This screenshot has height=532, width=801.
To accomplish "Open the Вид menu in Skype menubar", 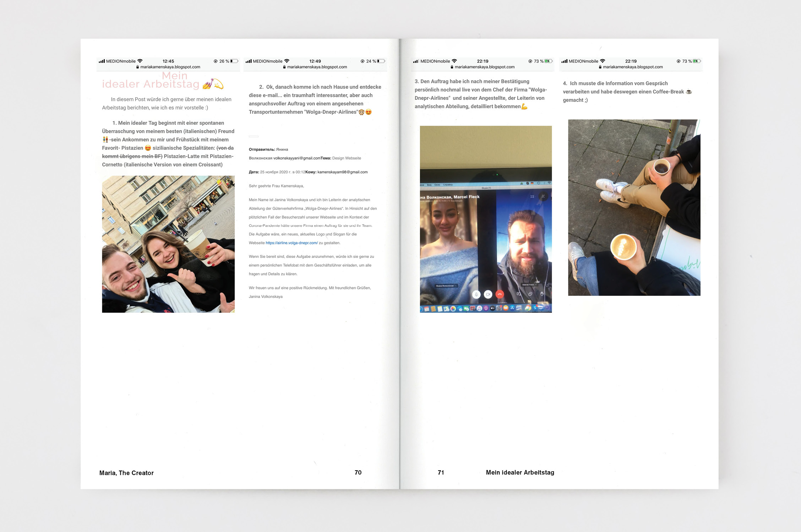I will pos(429,185).
